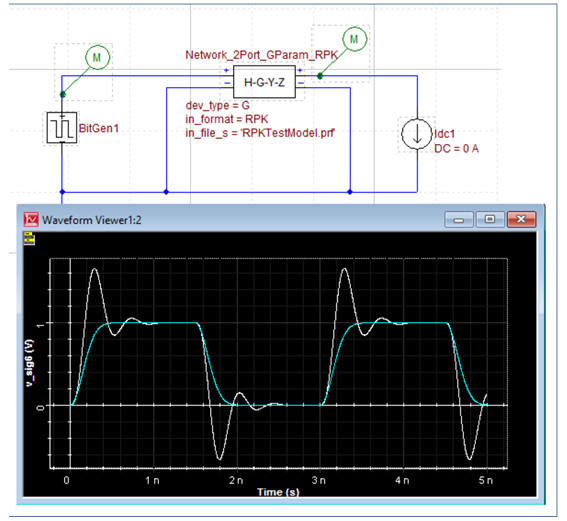This screenshot has height=521, width=567.
Task: Select the Idc1 current source symbol
Action: (x=417, y=134)
